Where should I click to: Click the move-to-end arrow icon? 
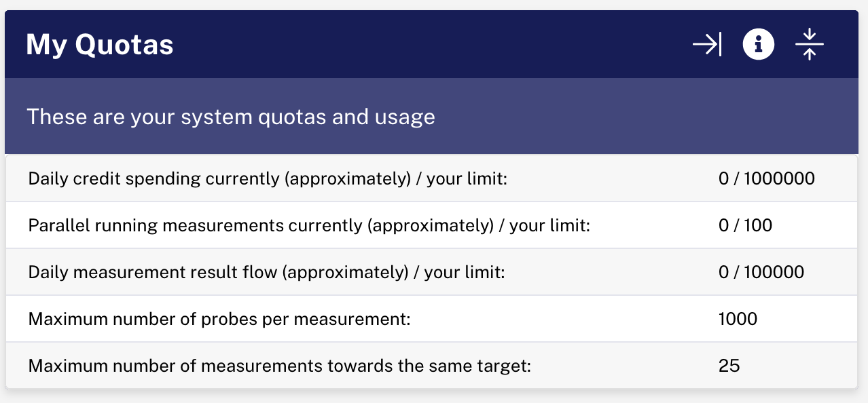pyautogui.click(x=707, y=45)
